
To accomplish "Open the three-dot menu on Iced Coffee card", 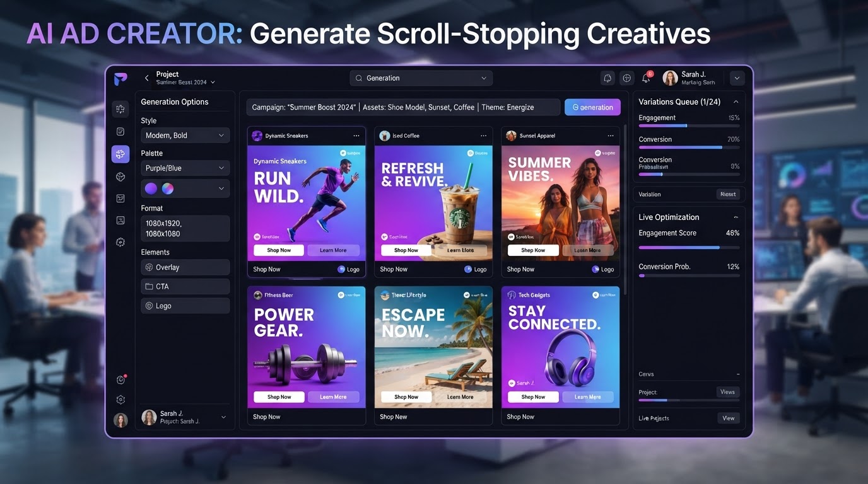I will coord(484,135).
